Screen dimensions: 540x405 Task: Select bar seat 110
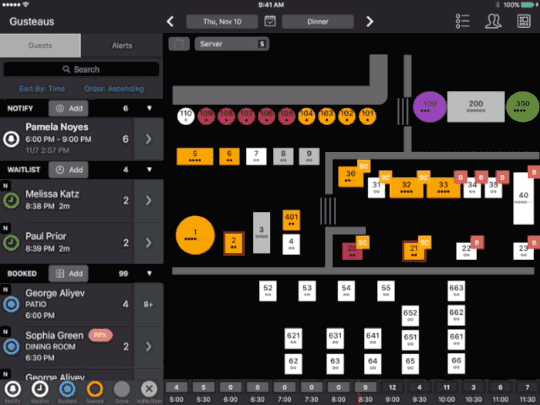(186, 116)
